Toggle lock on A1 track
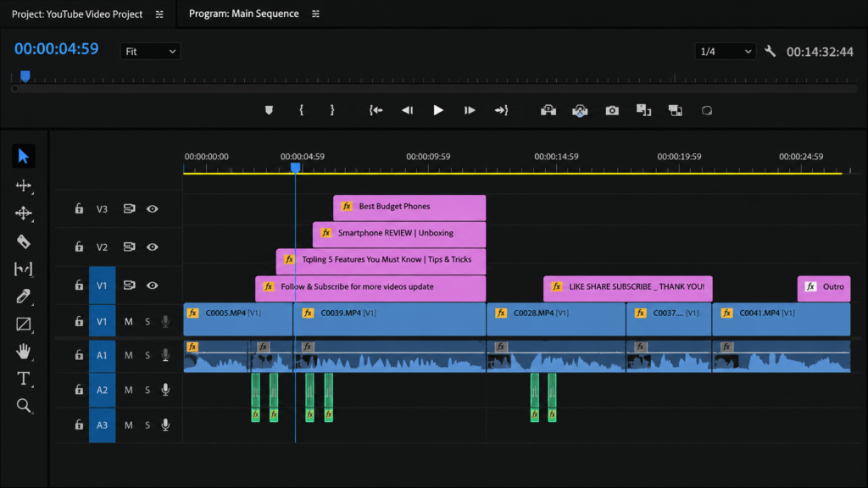This screenshot has width=868, height=488. click(x=79, y=355)
